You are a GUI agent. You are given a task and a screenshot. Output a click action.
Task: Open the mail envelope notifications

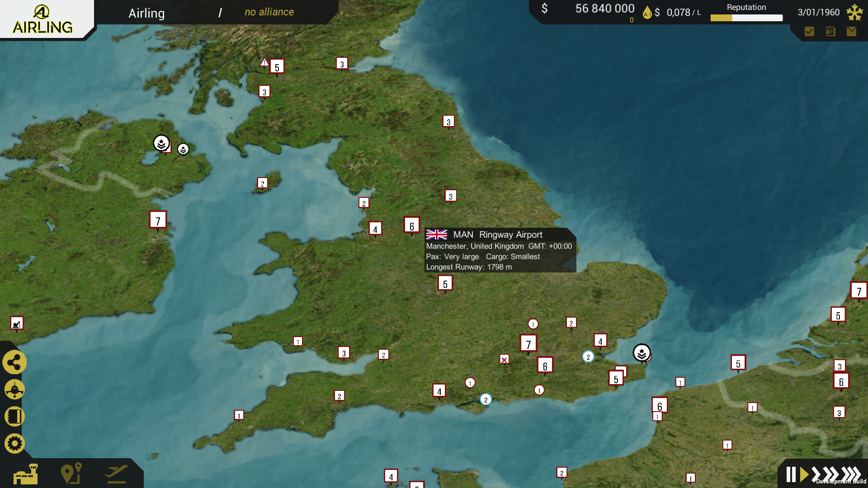pos(852,32)
